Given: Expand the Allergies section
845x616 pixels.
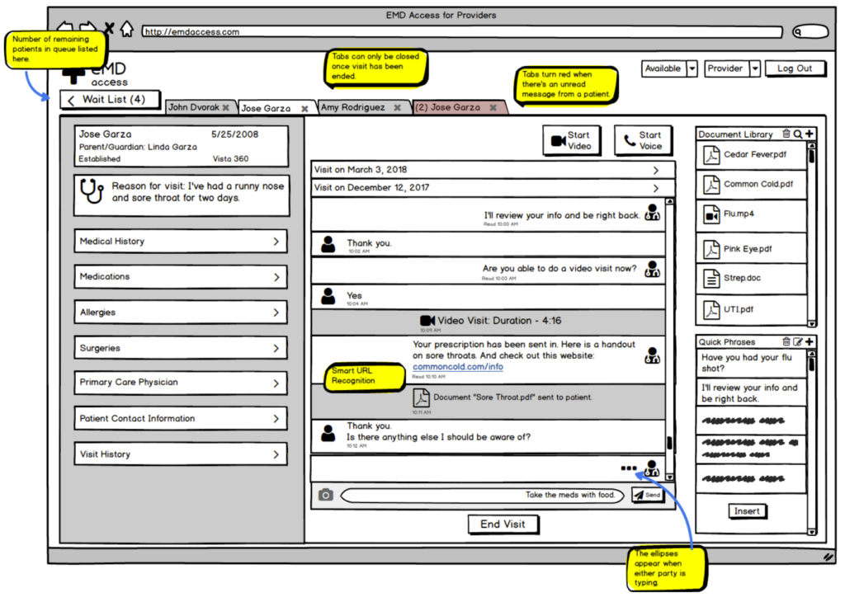Looking at the screenshot, I should [181, 313].
